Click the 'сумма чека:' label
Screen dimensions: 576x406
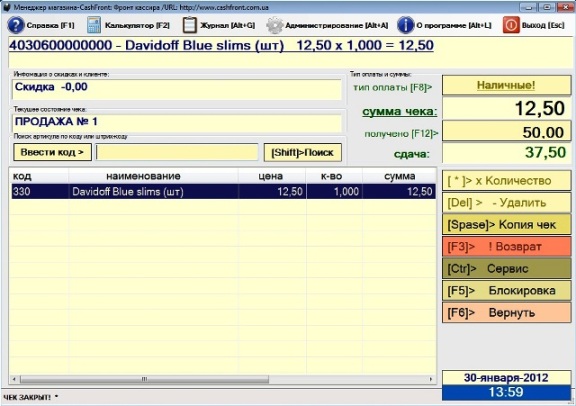400,112
